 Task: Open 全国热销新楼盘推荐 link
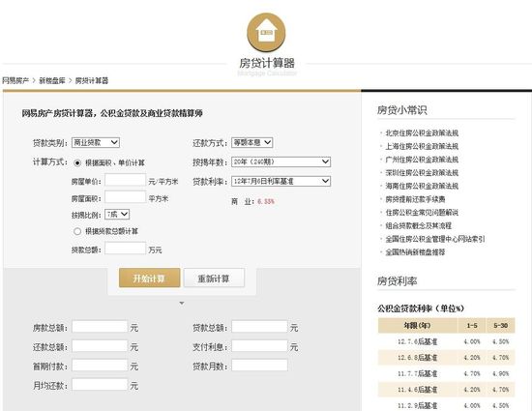click(x=415, y=252)
